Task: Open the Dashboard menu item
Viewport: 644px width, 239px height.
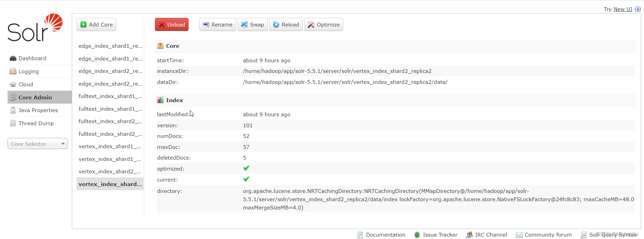Action: click(39, 58)
